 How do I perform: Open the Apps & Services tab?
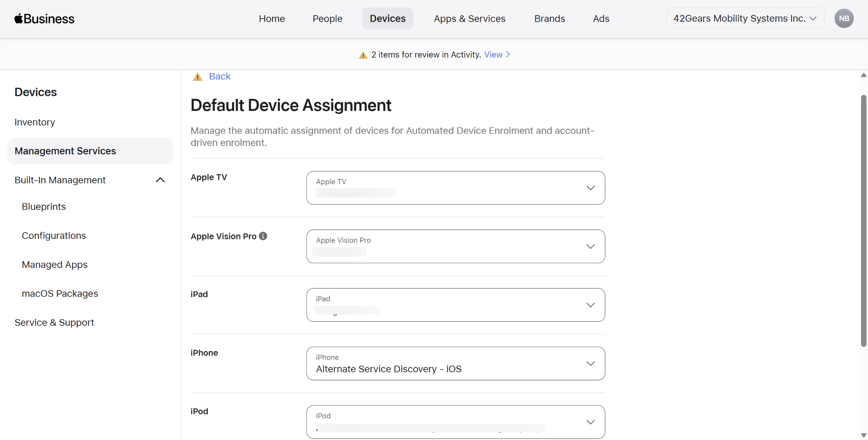(470, 19)
